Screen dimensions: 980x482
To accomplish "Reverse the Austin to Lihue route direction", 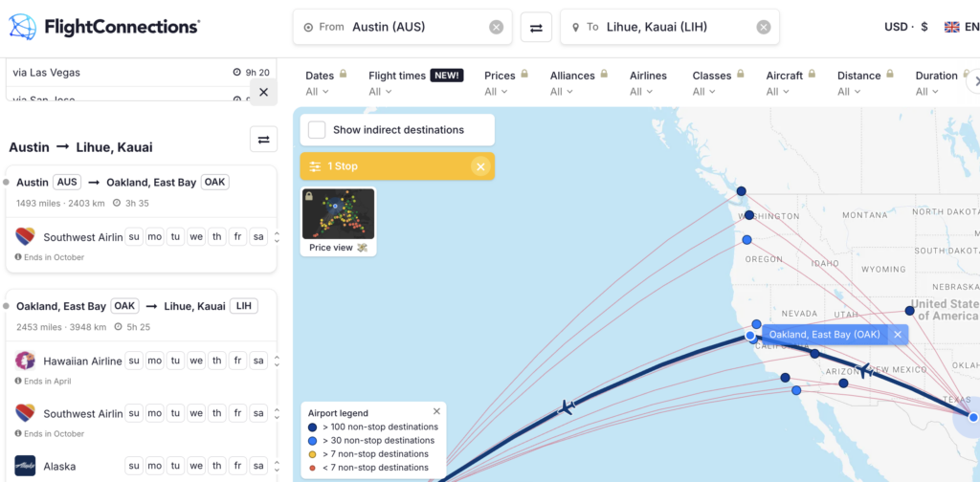I will (264, 140).
